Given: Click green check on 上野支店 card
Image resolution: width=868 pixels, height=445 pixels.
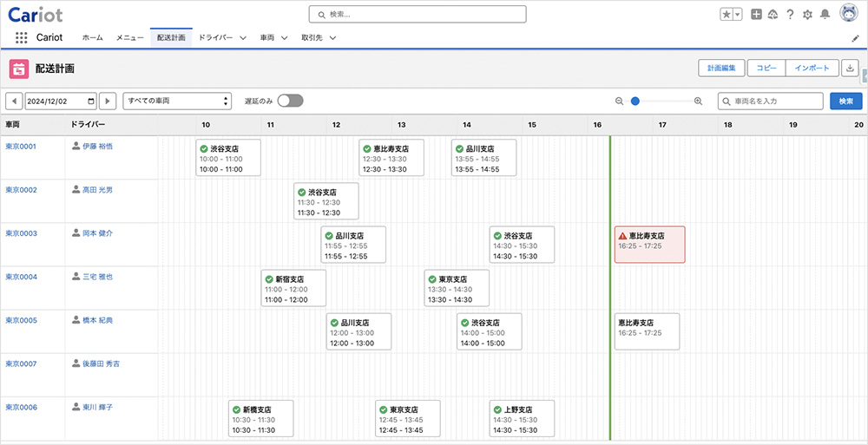Looking at the screenshot, I should pyautogui.click(x=497, y=409).
